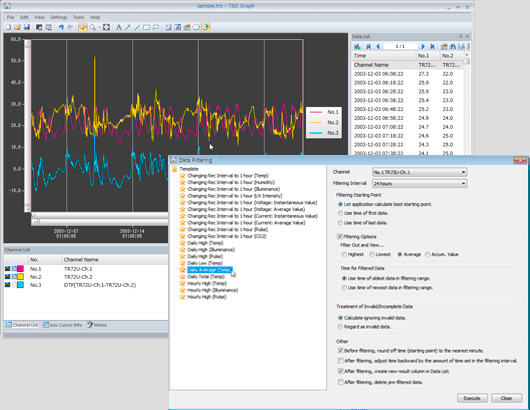
Task: Select 'Use time of first data' option
Action: (340, 213)
